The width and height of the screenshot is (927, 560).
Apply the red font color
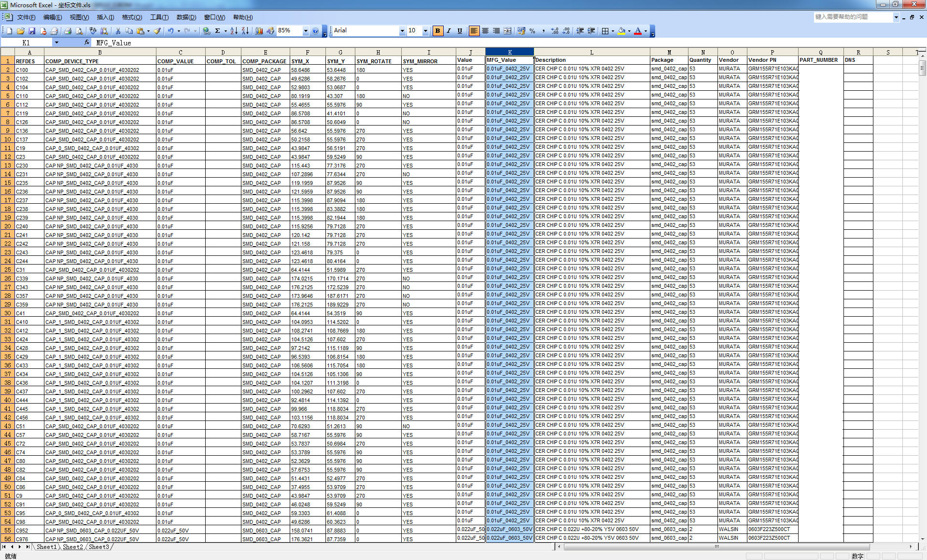click(x=638, y=31)
